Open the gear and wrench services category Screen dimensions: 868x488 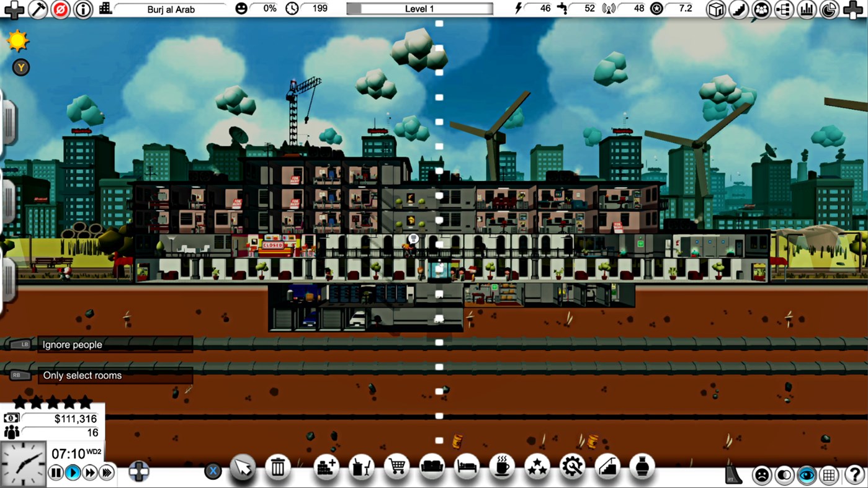click(572, 467)
